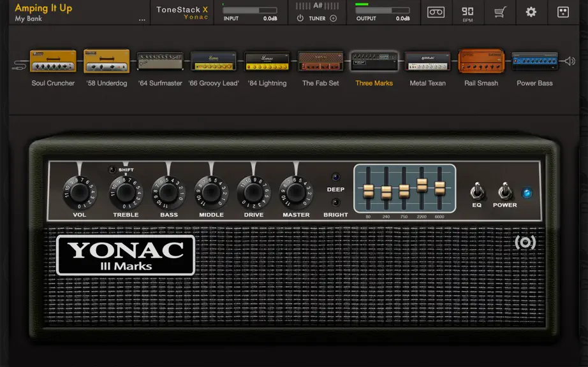Flip the POWER toggle switch

(x=504, y=191)
